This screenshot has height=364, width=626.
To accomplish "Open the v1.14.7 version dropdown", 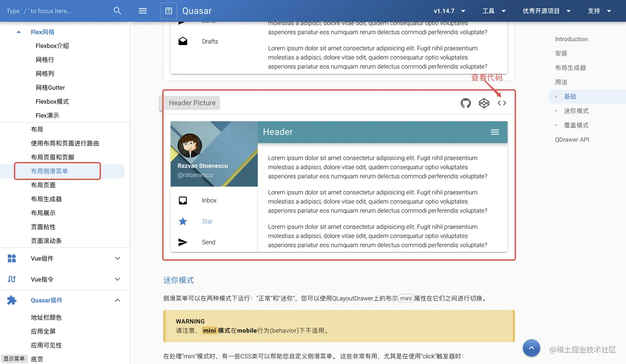I will pyautogui.click(x=450, y=11).
